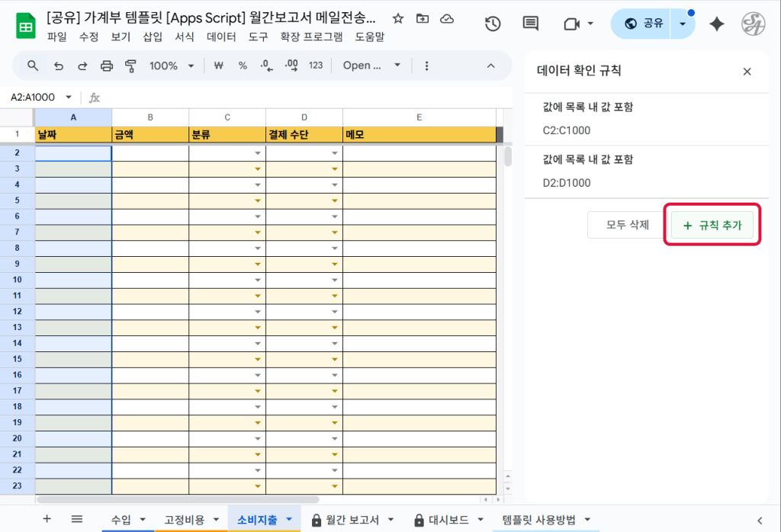This screenshot has width=781, height=532.
Task: Click the 모두 삭제 button
Action: [x=627, y=225]
